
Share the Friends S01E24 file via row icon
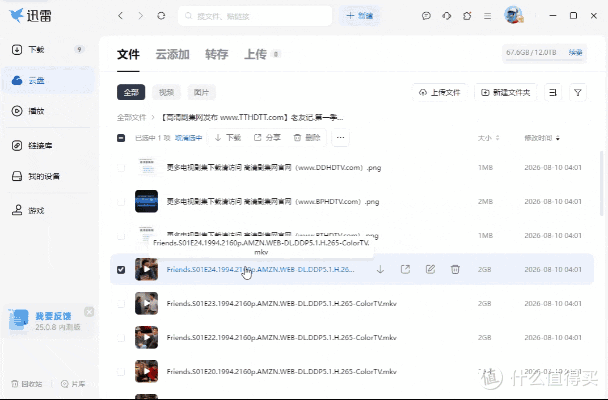405,269
